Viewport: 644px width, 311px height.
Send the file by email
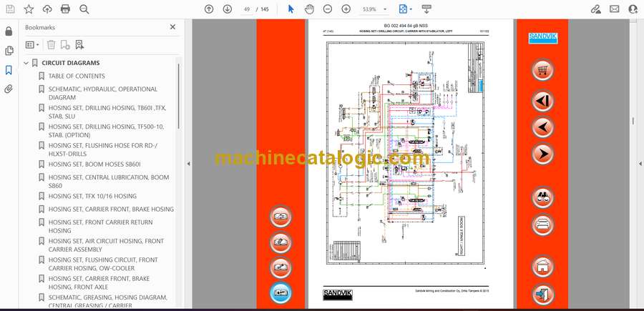point(615,9)
